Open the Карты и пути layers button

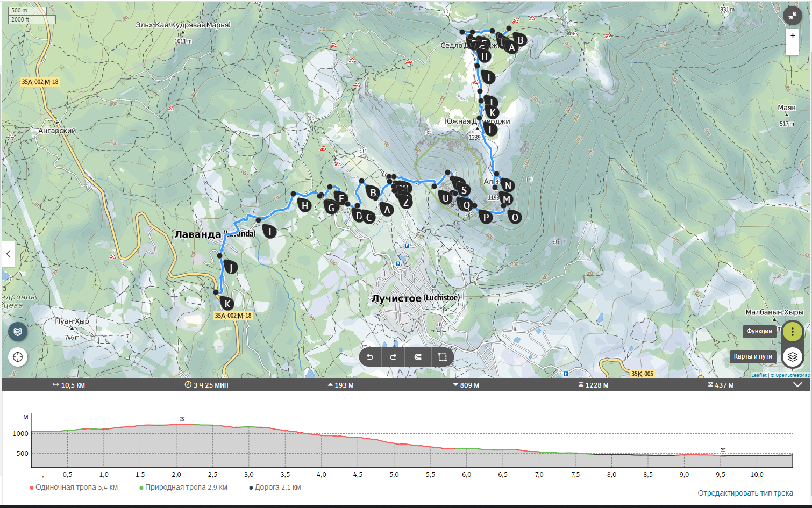coord(792,356)
